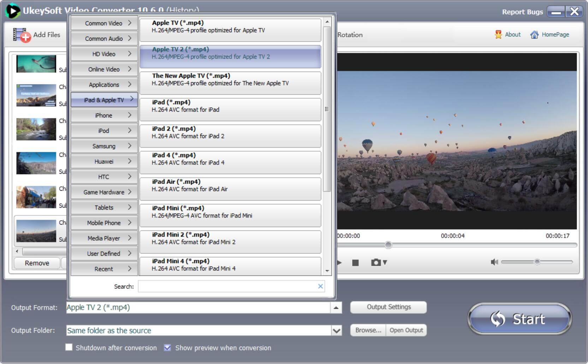
Task: Expand Common Audio category
Action: (104, 38)
